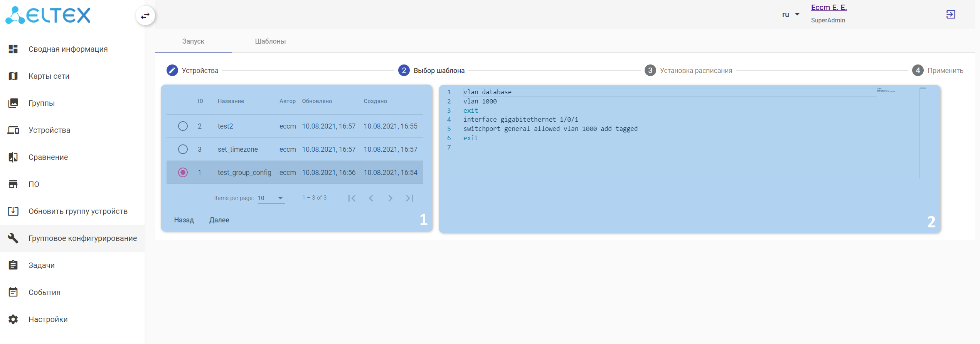
Task: Click the Далее button
Action: pos(219,220)
